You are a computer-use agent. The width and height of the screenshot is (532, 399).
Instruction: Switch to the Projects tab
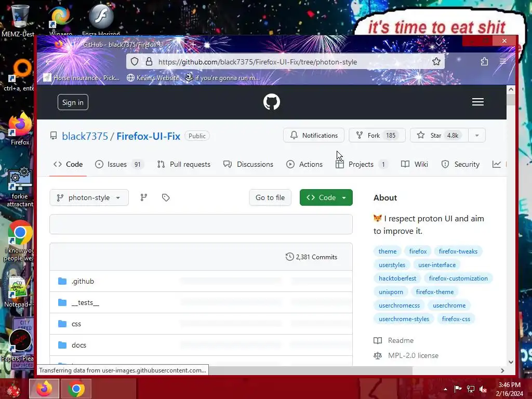361,164
